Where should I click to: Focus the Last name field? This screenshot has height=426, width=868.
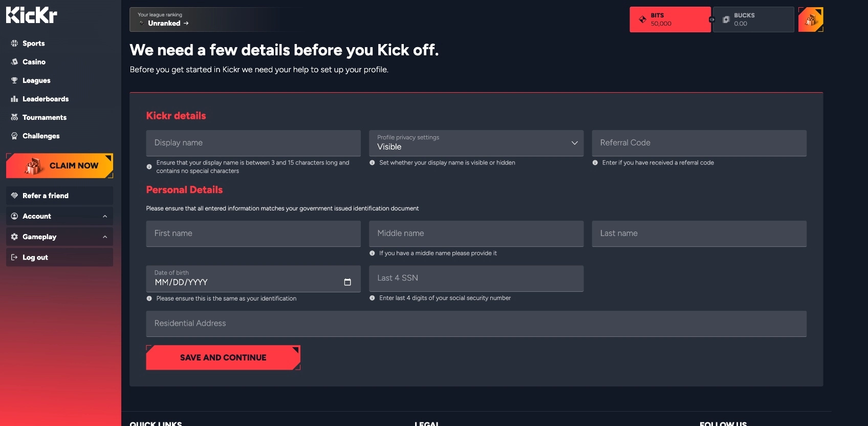[x=699, y=233]
